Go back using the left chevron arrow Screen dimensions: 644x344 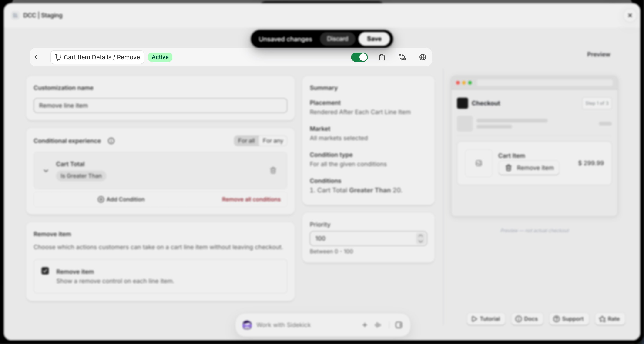[x=36, y=57]
